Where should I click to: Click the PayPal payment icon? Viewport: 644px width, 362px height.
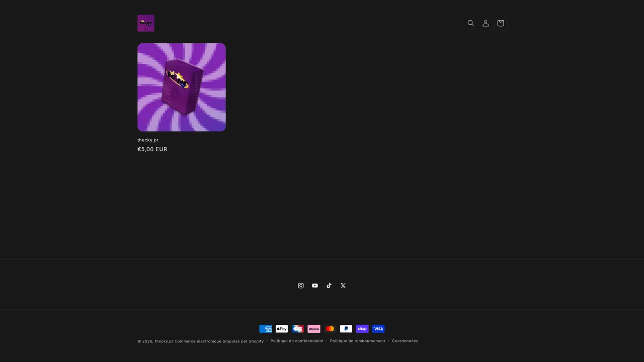346,329
